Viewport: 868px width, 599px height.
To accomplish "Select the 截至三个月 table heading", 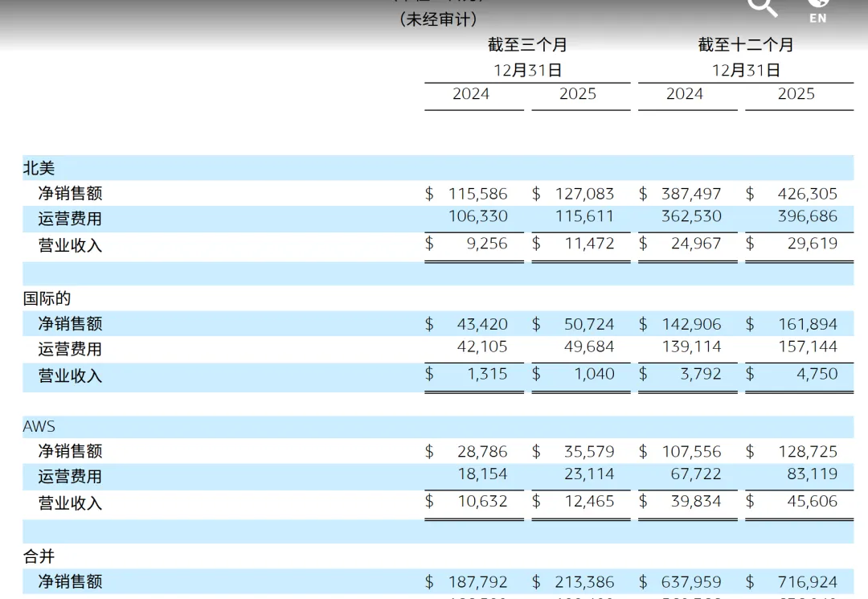I will pyautogui.click(x=526, y=45).
